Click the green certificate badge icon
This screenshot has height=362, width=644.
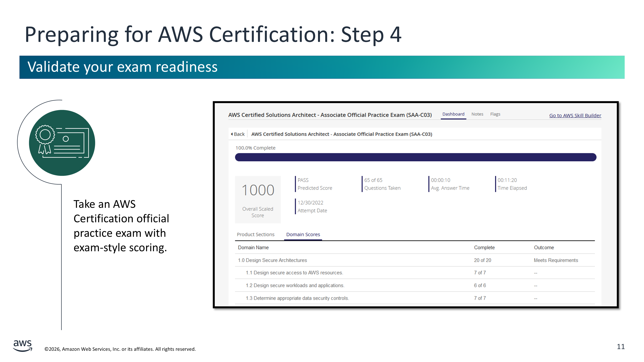coord(62,143)
